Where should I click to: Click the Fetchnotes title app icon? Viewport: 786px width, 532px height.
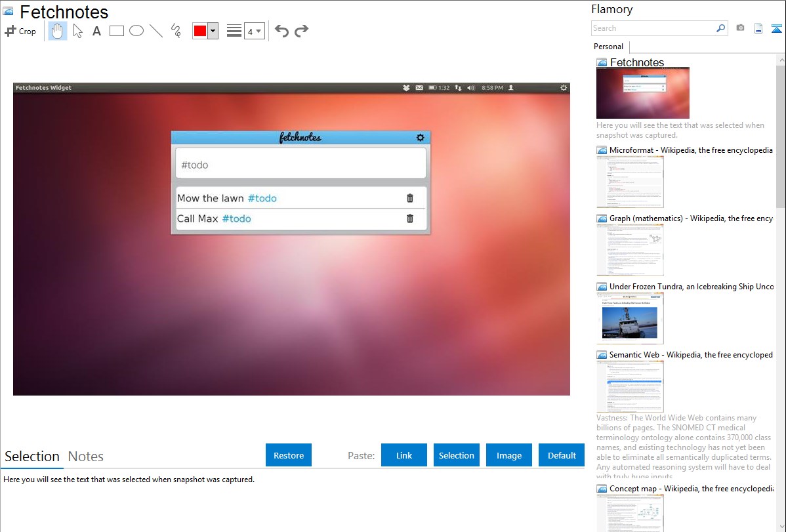tap(8, 11)
